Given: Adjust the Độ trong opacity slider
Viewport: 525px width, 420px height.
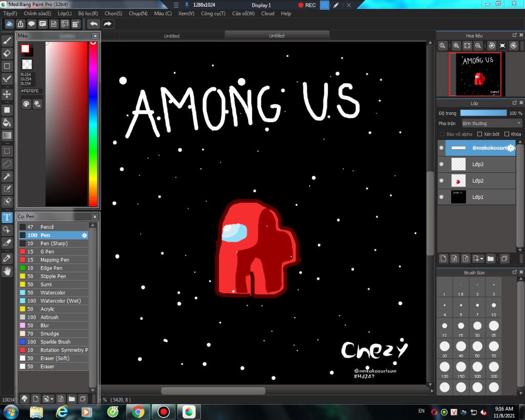Looking at the screenshot, I should pos(483,113).
